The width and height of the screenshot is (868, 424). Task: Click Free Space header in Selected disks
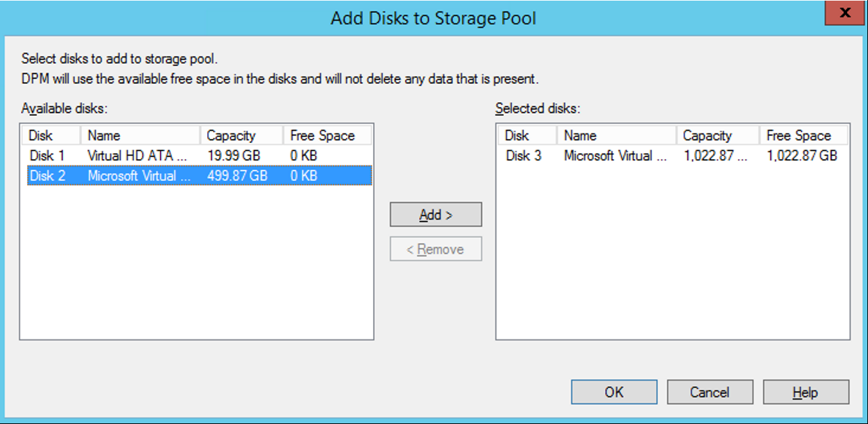click(804, 135)
